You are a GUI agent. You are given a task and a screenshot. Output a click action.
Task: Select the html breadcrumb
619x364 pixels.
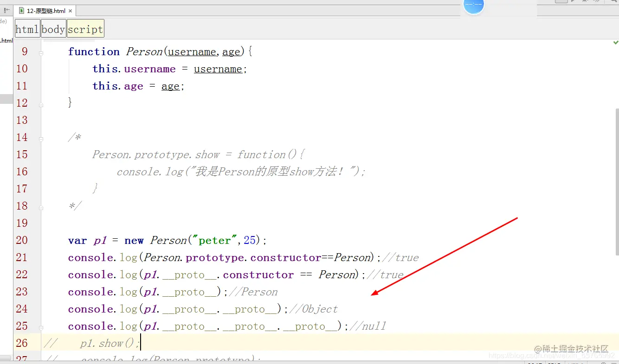pos(27,29)
